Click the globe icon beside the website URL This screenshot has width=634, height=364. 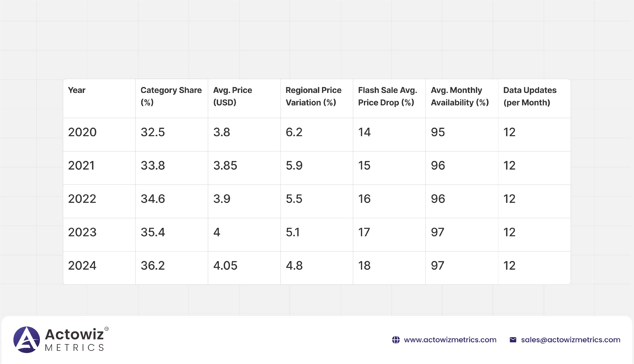(396, 340)
